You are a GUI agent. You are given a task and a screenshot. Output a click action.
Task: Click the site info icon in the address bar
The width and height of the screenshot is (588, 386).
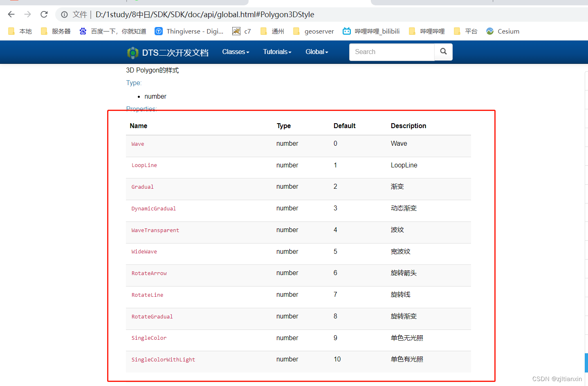(x=64, y=14)
